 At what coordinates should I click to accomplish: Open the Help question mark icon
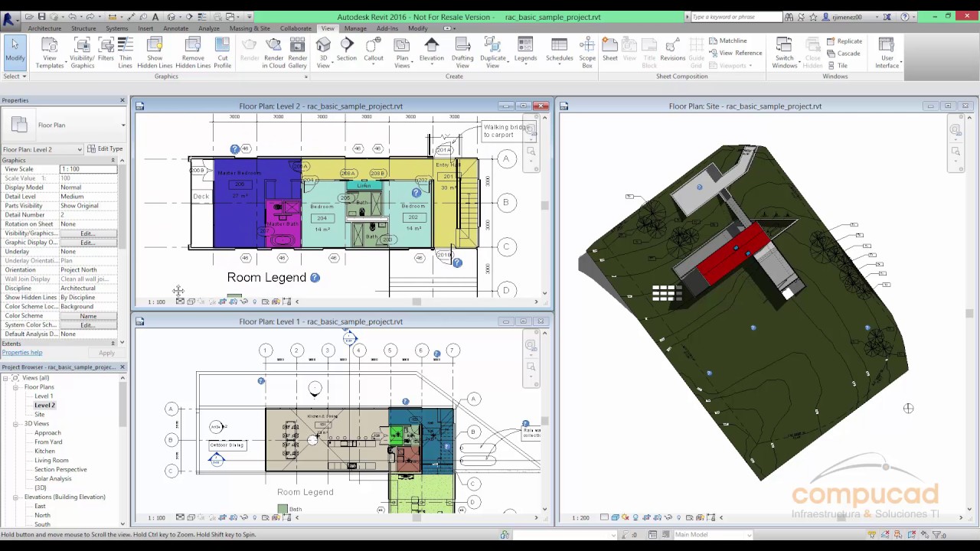coord(905,17)
